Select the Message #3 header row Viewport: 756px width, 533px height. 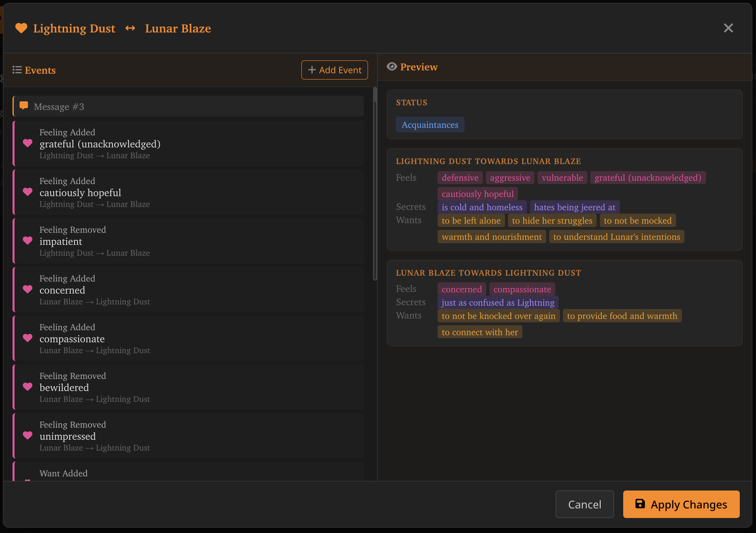(x=188, y=107)
